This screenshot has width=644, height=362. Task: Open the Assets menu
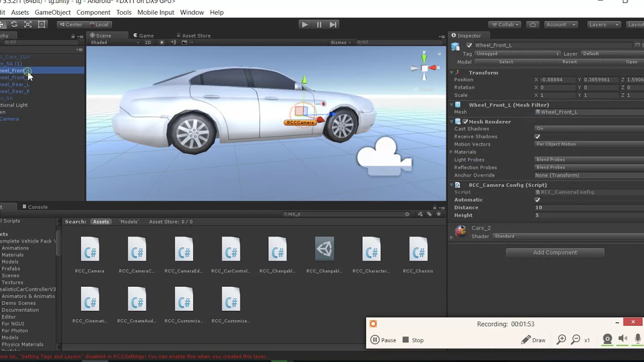point(20,12)
